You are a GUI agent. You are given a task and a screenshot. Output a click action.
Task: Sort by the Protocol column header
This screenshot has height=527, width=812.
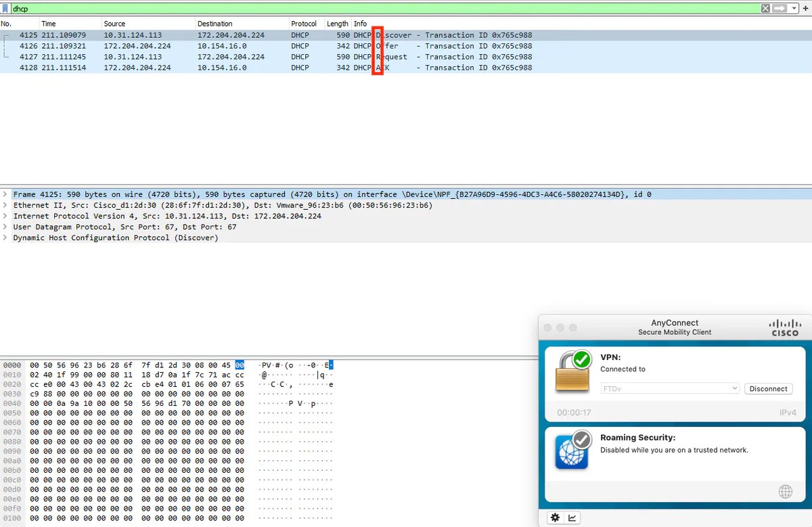(304, 22)
